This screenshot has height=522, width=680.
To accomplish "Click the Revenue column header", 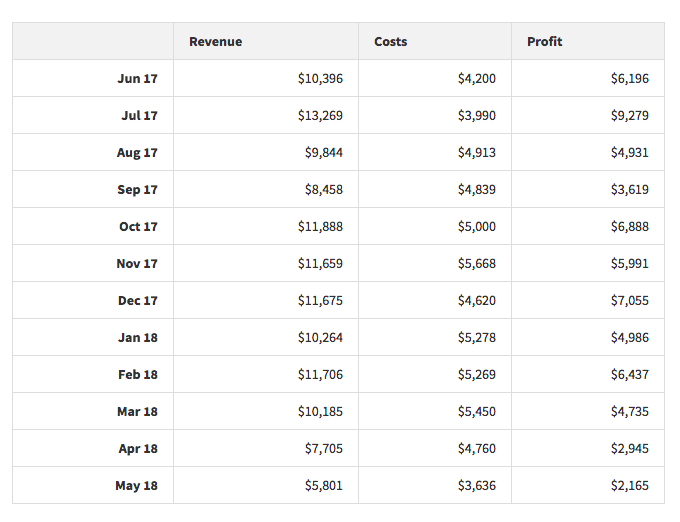I will click(x=216, y=42).
